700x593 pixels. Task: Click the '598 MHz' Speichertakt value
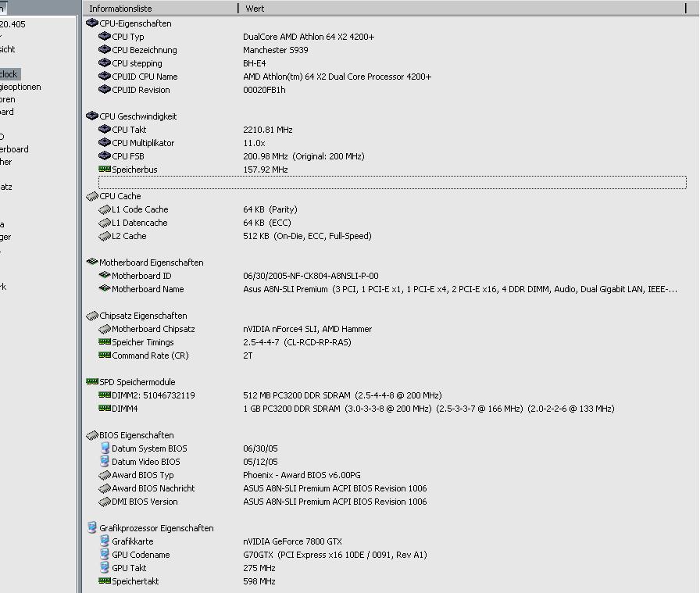click(259, 581)
